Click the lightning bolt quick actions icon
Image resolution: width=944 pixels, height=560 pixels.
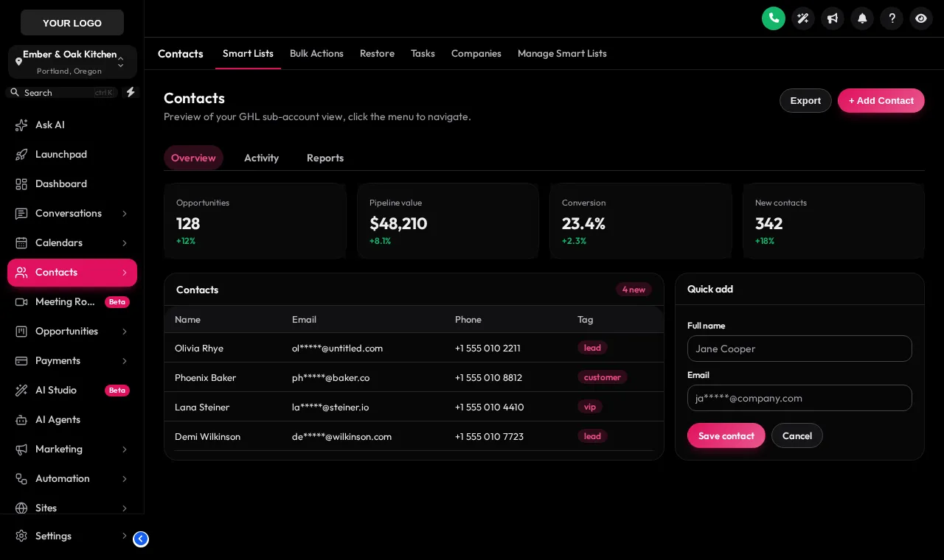[131, 92]
